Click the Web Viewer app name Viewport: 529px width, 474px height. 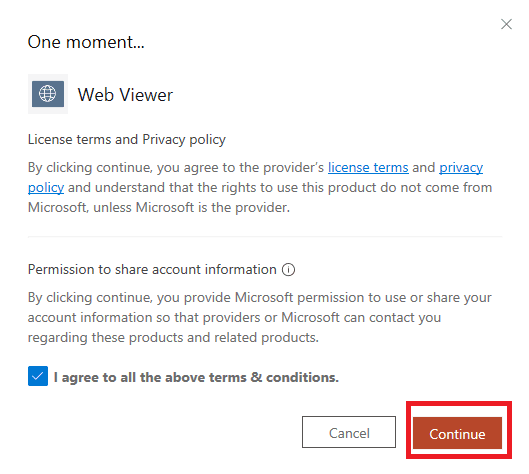[125, 95]
